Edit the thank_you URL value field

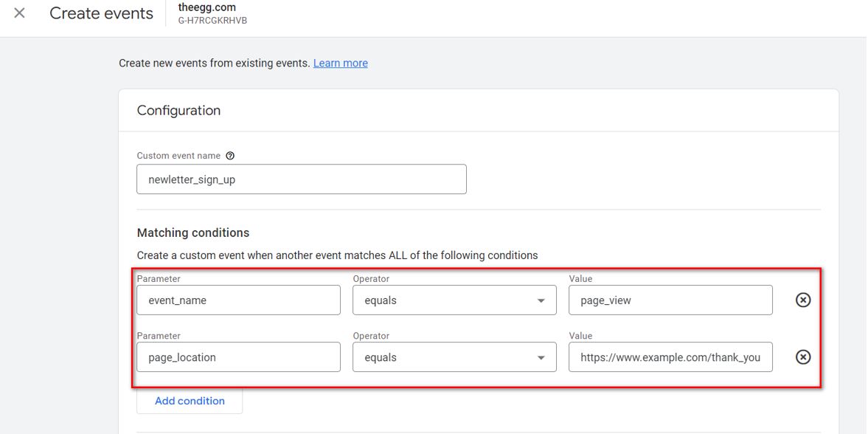coord(670,357)
